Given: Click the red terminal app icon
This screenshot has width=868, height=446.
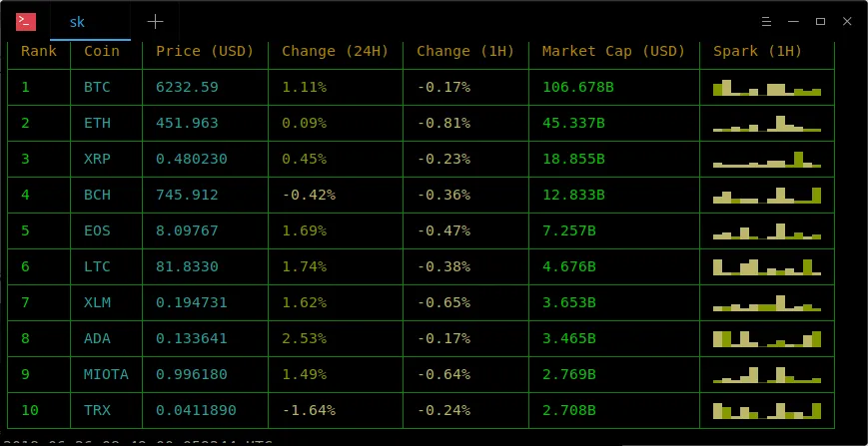Looking at the screenshot, I should [27, 21].
